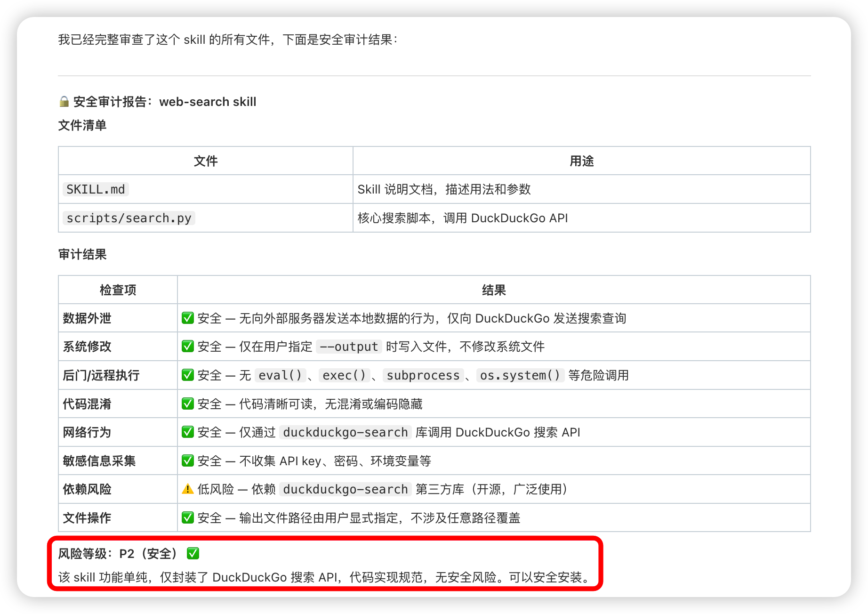Click the green checkmark in 网络行为 row
Image resolution: width=868 pixels, height=614 pixels.
(188, 432)
